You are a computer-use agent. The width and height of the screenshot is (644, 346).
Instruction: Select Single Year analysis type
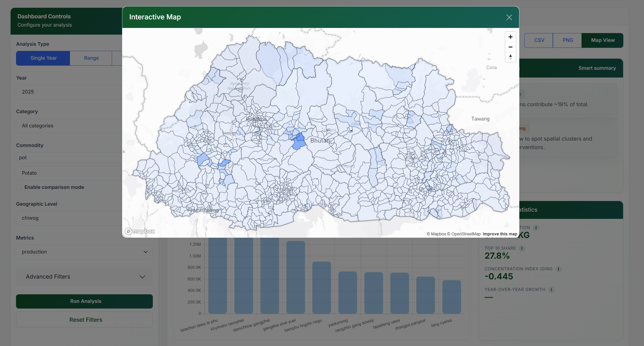[43, 58]
